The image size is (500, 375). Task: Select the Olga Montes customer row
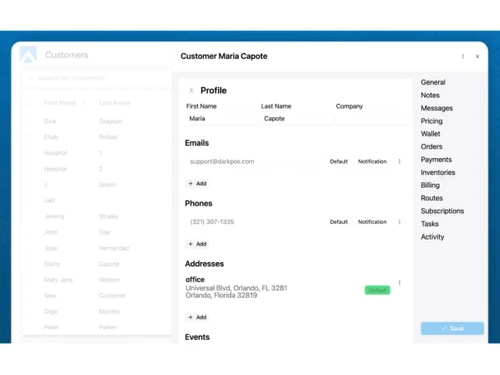[97, 312]
